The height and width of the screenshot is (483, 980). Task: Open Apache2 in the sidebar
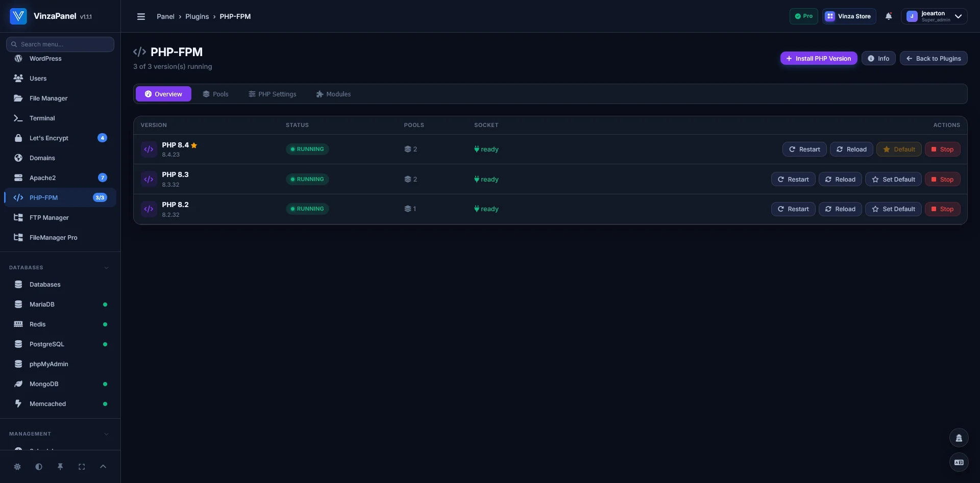point(60,178)
